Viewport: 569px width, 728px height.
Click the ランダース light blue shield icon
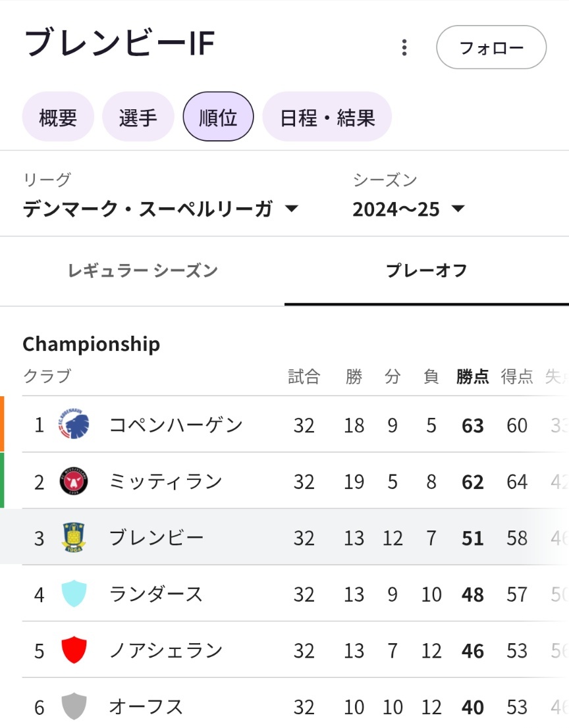tap(74, 594)
